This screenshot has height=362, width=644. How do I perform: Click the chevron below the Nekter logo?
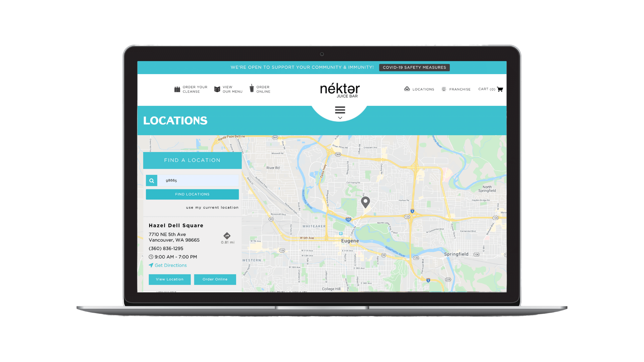[x=340, y=118]
